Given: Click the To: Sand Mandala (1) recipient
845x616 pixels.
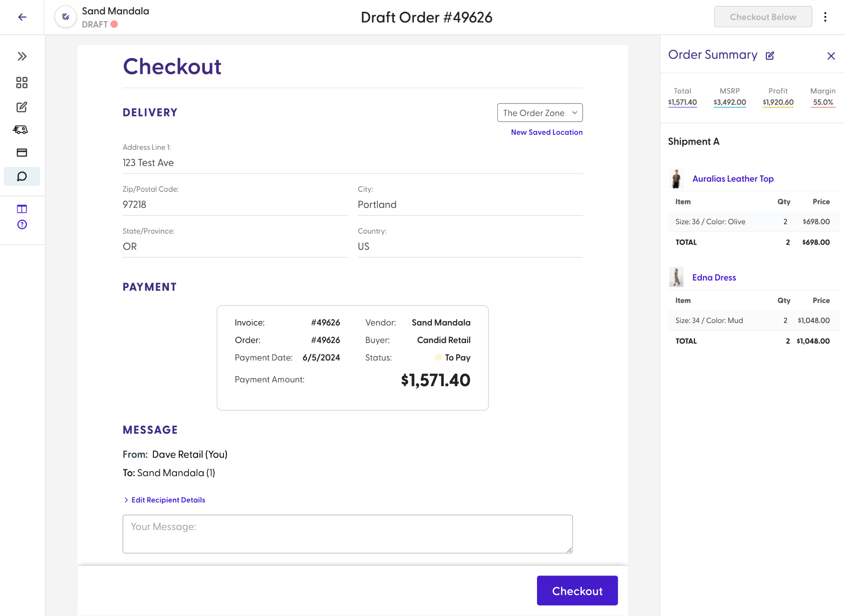Looking at the screenshot, I should [169, 473].
